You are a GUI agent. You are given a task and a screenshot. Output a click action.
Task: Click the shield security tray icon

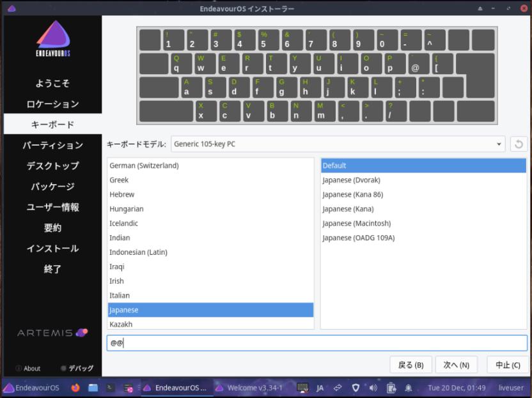[356, 388]
